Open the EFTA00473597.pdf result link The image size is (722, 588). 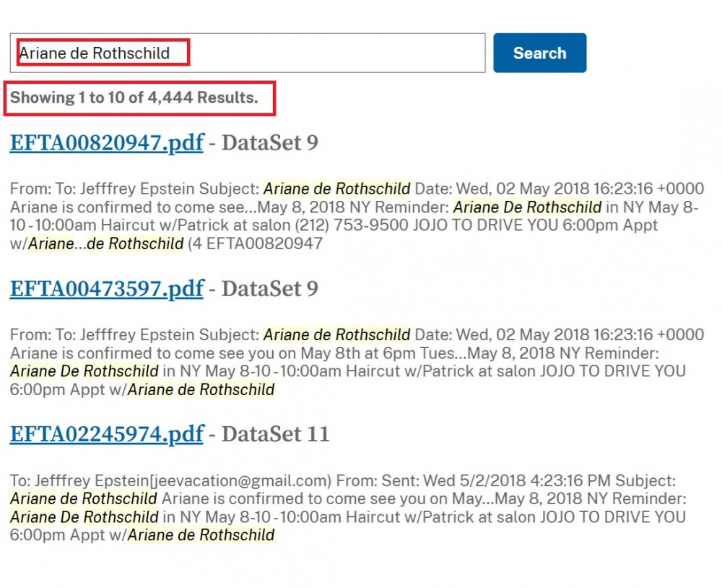pos(106,288)
